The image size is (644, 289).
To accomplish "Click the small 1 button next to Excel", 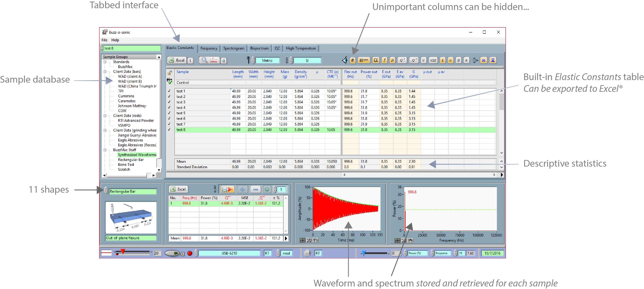I will point(190,61).
